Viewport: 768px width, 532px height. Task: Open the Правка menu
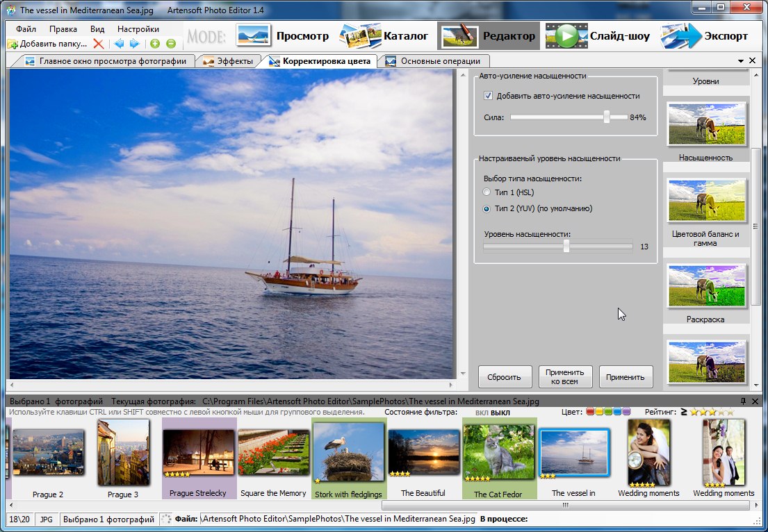pyautogui.click(x=63, y=29)
